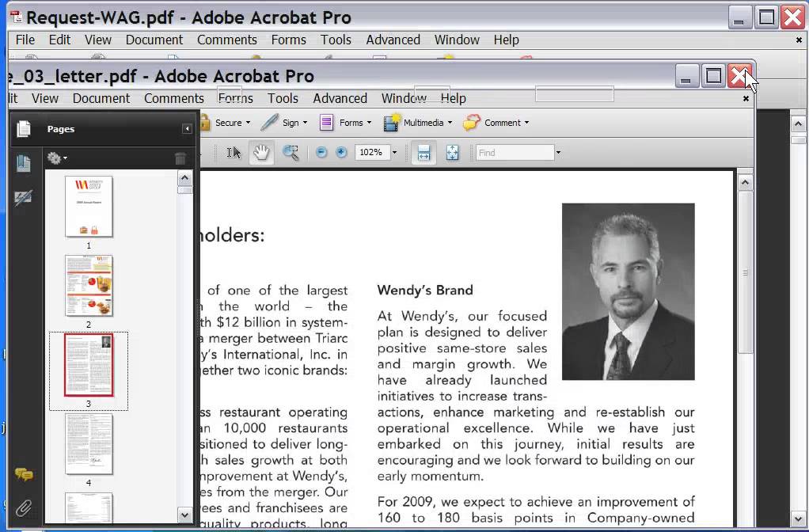Minimize the letter.pdf Acrobat window
Image resolution: width=809 pixels, height=532 pixels.
(x=687, y=76)
